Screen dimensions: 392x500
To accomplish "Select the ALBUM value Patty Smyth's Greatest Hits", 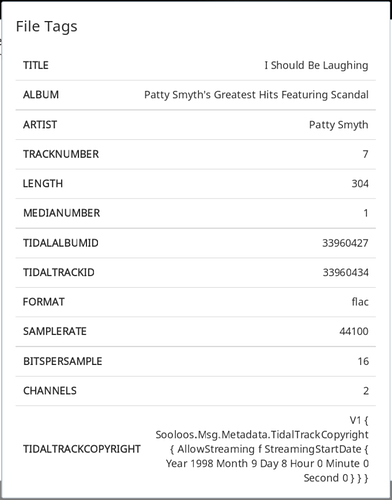I will tap(256, 95).
